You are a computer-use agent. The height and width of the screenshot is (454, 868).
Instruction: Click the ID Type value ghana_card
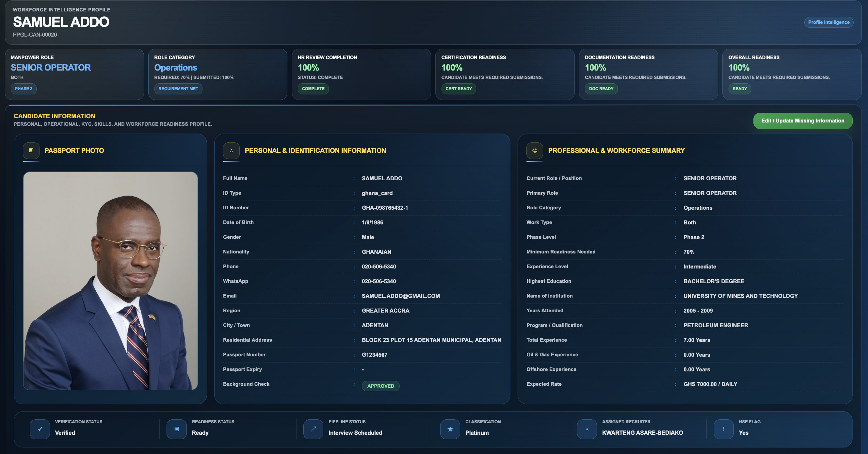click(377, 193)
